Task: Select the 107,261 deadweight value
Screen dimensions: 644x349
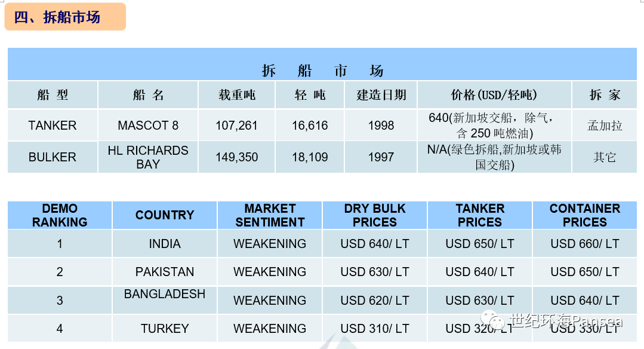Action: coord(236,125)
